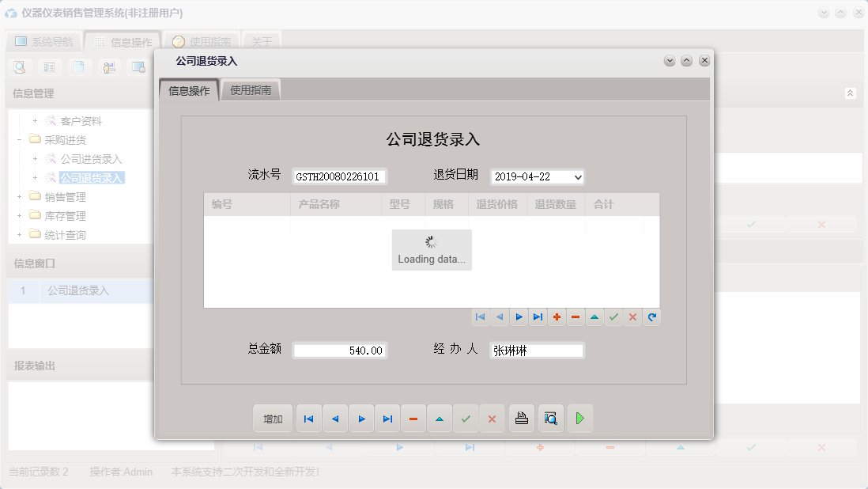The height and width of the screenshot is (489, 868).
Task: Switch to the 使用指南 tab in the dialog
Action: [251, 89]
